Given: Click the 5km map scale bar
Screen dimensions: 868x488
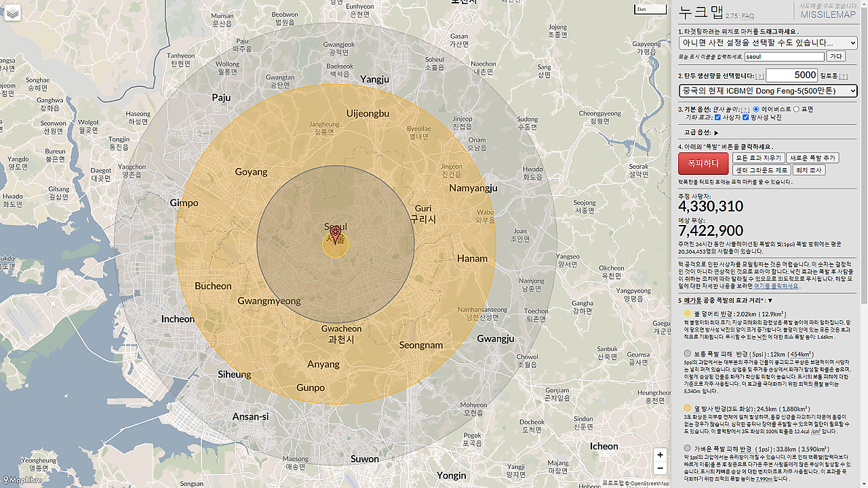Looking at the screenshot, I should [x=650, y=9].
